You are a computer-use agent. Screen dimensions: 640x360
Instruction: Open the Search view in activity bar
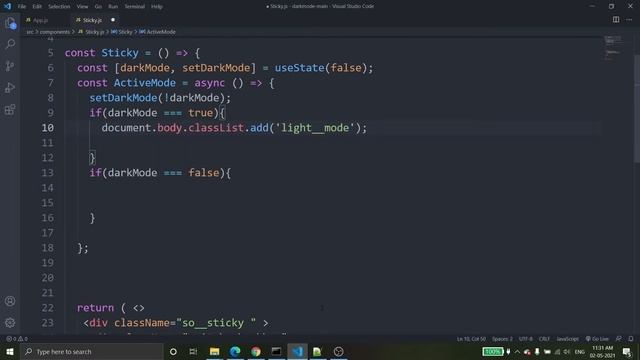click(10, 44)
